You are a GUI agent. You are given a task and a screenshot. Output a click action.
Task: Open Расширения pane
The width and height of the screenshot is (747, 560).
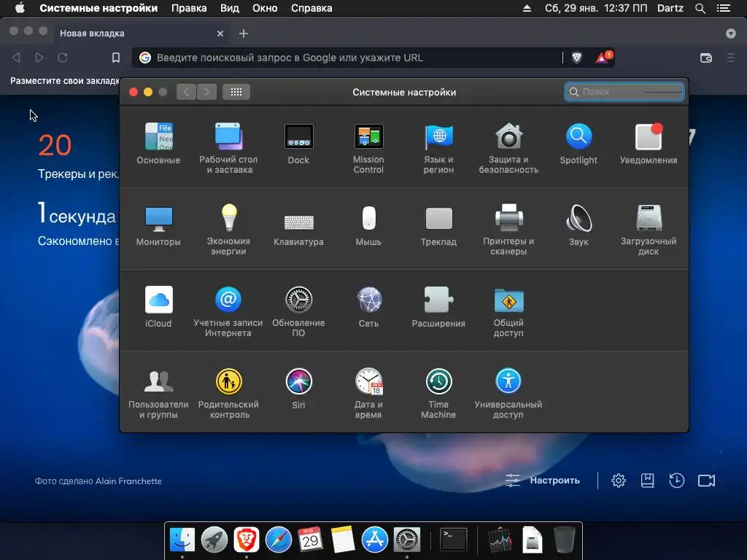(438, 307)
